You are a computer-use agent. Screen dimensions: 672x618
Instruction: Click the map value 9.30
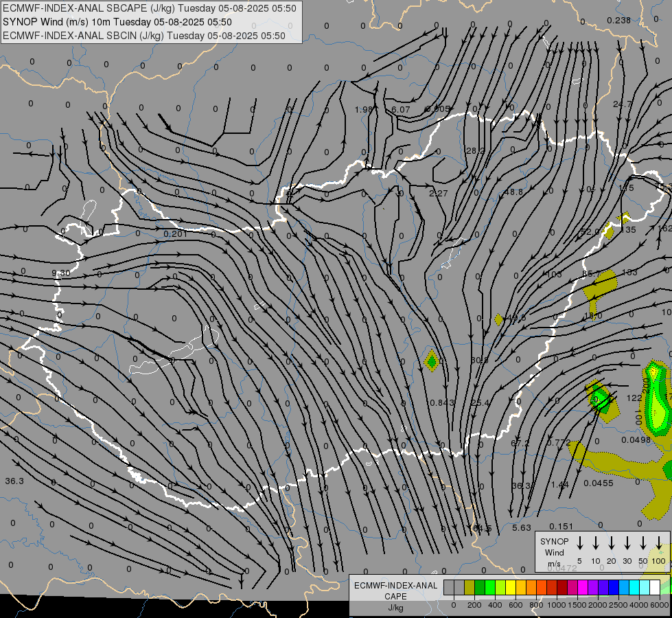pos(61,273)
